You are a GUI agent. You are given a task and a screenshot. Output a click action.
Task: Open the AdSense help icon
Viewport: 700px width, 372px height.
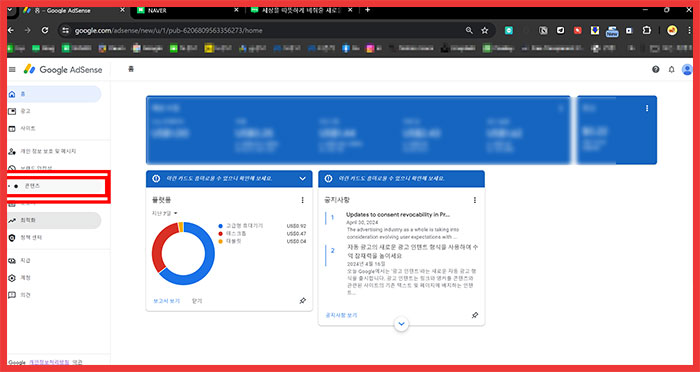click(655, 70)
